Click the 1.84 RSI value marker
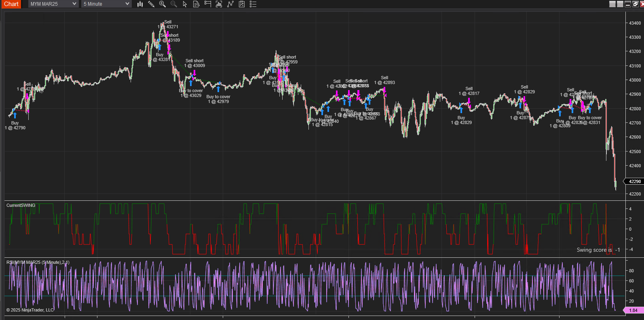Viewport: 644px width, 320px height. click(633, 310)
